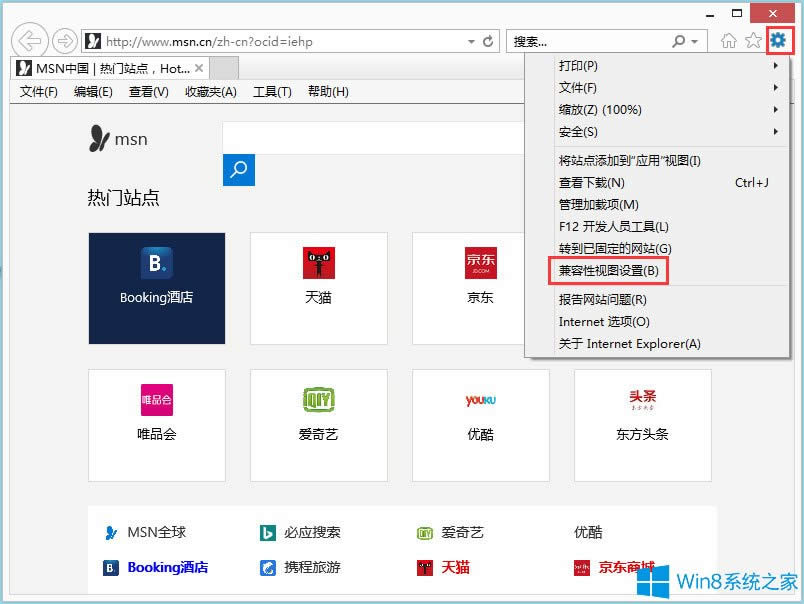This screenshot has height=604, width=804.
Task: Click the blue search magnifier button
Action: (x=239, y=170)
